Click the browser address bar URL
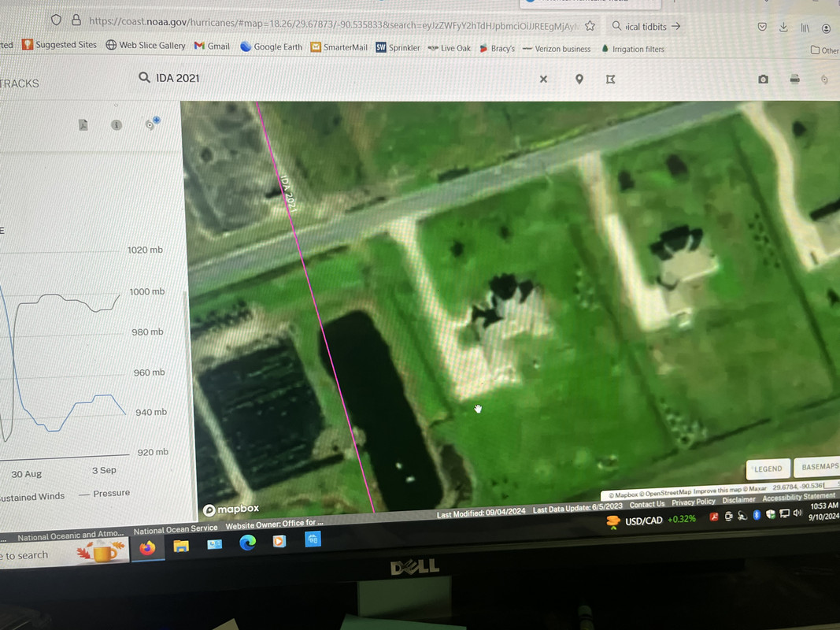This screenshot has height=630, width=840. point(332,24)
